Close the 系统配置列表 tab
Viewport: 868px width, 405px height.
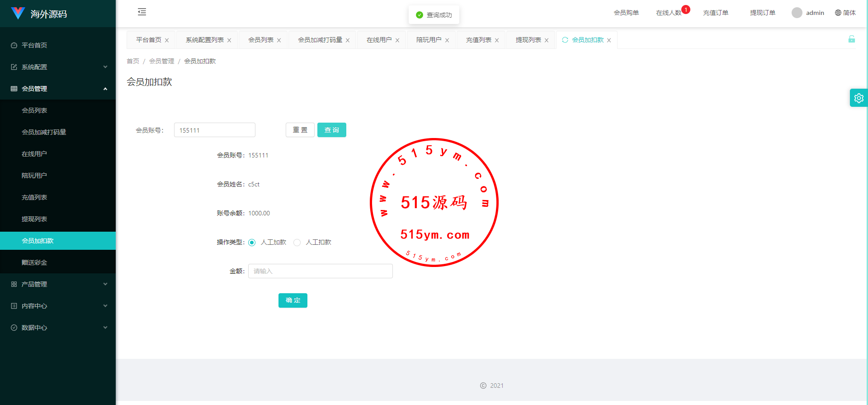pos(229,40)
